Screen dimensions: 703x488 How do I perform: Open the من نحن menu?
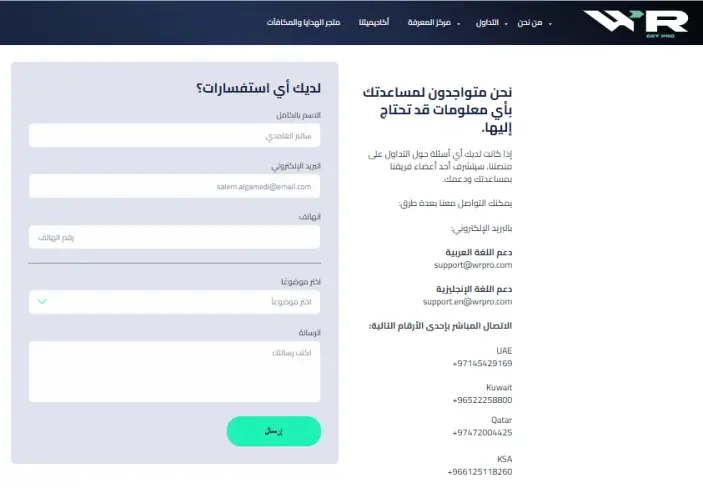[x=529, y=22]
